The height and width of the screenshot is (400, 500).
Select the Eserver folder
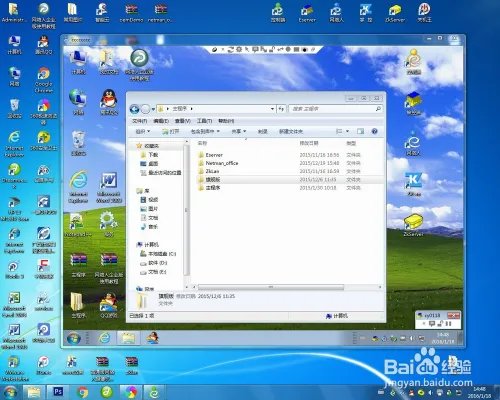click(x=210, y=155)
